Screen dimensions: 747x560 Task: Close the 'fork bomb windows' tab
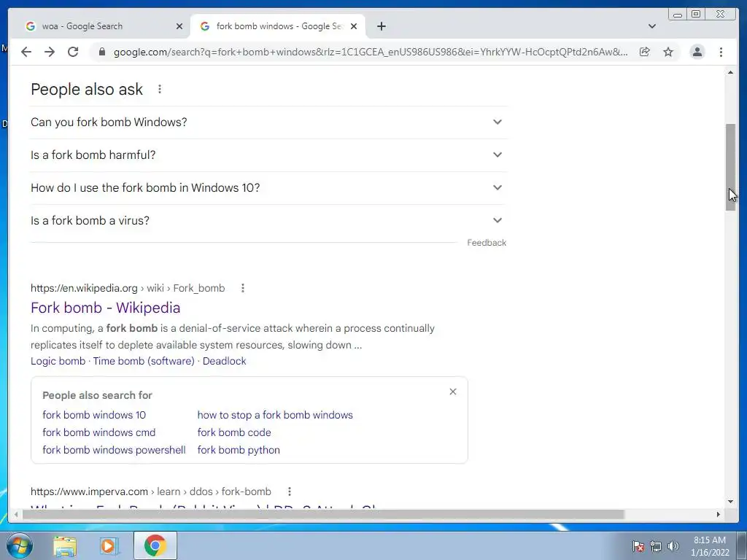click(354, 26)
